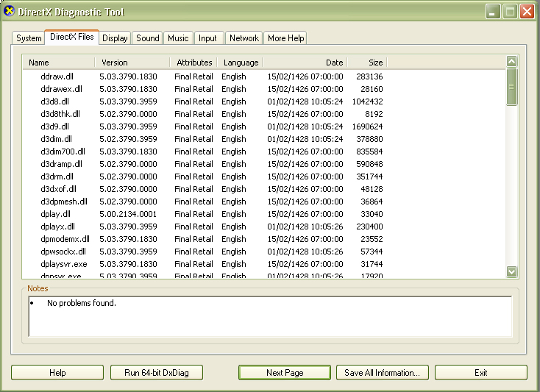Click size value 1690624 for d3d9.dll

[x=367, y=126]
